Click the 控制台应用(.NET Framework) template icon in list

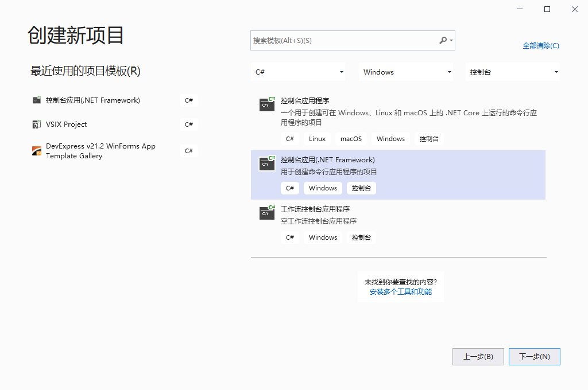[267, 163]
